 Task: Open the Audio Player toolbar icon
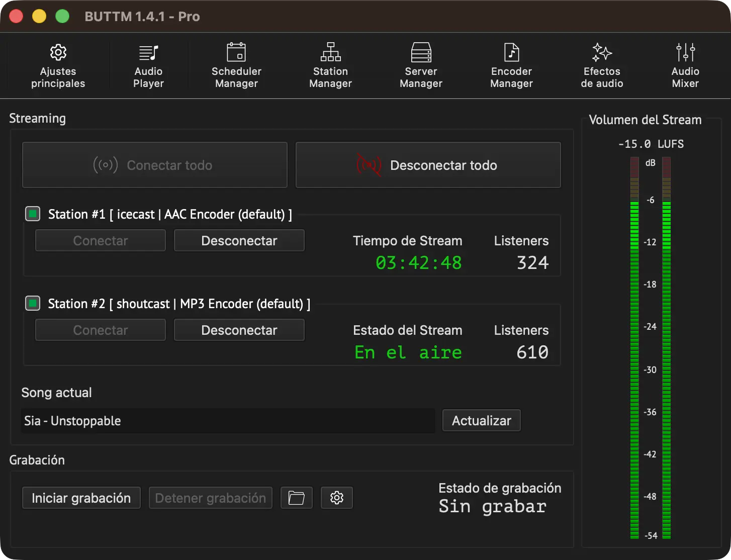(148, 52)
